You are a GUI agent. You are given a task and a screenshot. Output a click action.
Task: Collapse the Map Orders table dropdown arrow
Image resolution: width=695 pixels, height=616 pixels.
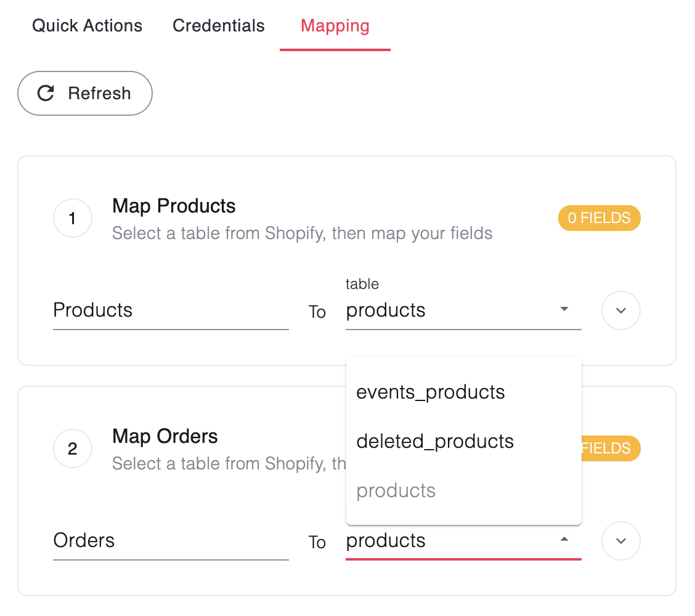click(564, 540)
